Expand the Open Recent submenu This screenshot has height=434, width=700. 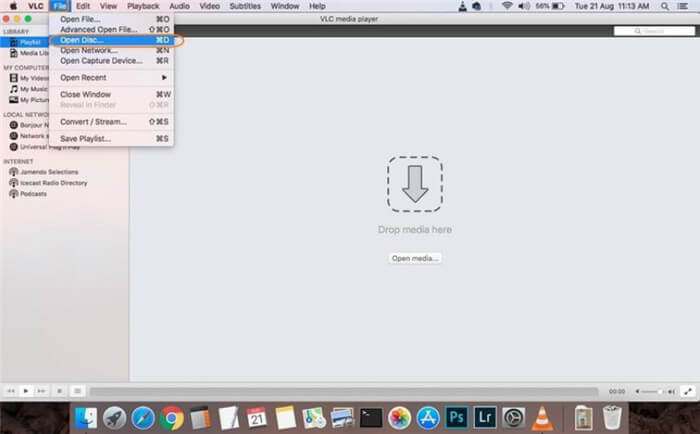[112, 78]
